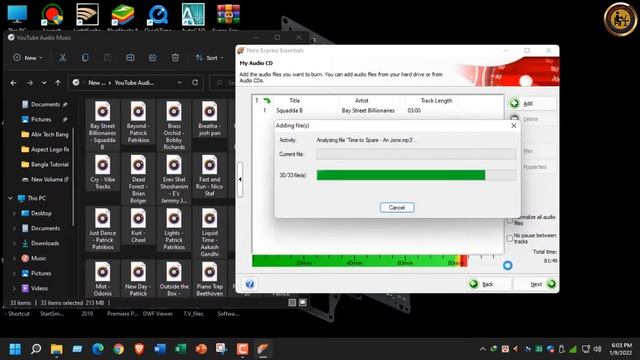Select the Dead Forest - Brian Bolger file
640x360 pixels.
click(138, 178)
